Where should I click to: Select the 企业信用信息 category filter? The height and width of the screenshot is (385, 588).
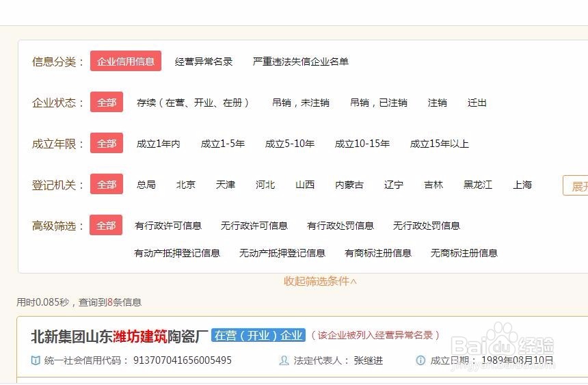[126, 61]
